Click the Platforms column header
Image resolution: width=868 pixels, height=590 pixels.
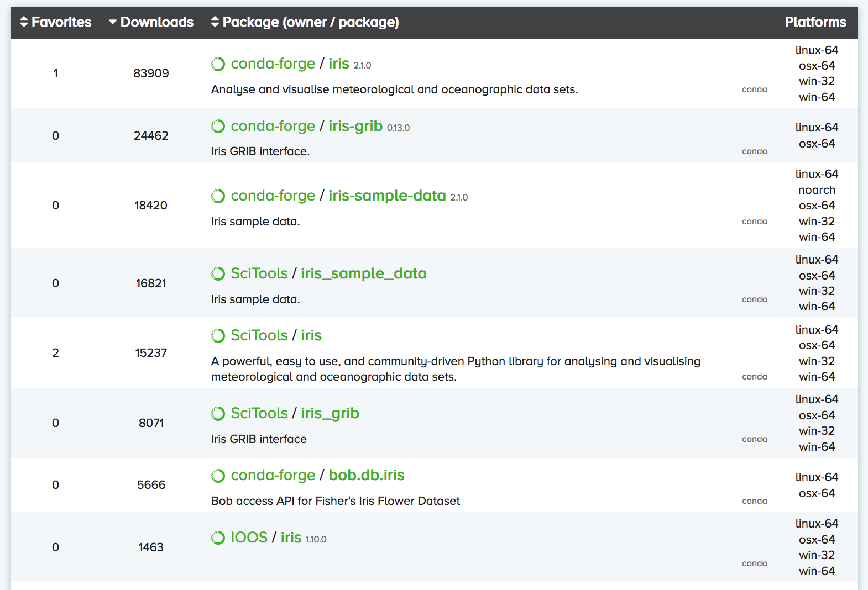(x=815, y=22)
